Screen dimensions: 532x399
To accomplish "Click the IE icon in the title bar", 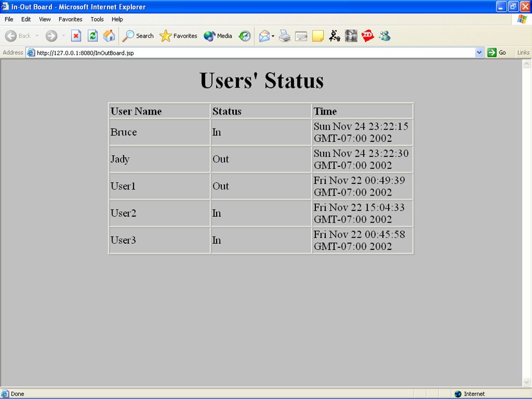I will click(x=5, y=7).
